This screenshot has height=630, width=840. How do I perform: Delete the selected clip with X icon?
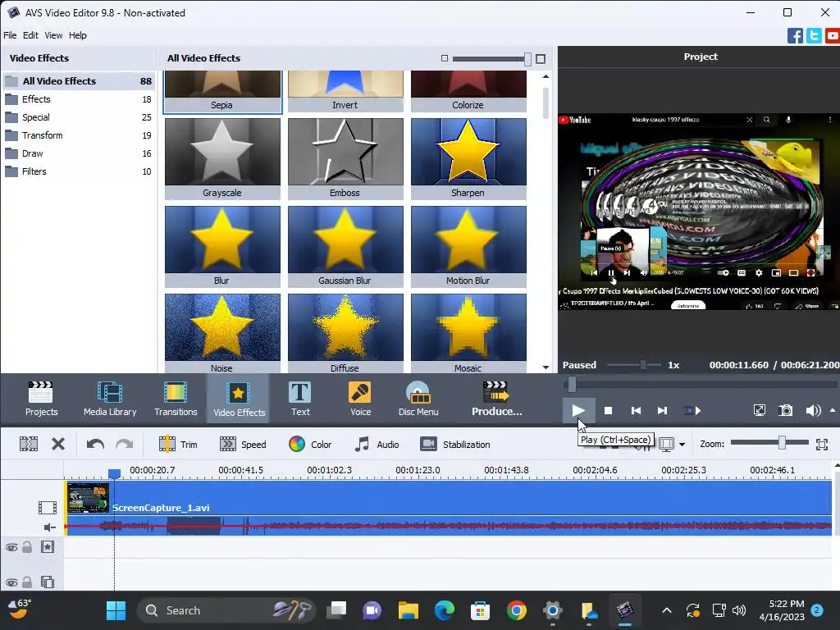click(58, 444)
